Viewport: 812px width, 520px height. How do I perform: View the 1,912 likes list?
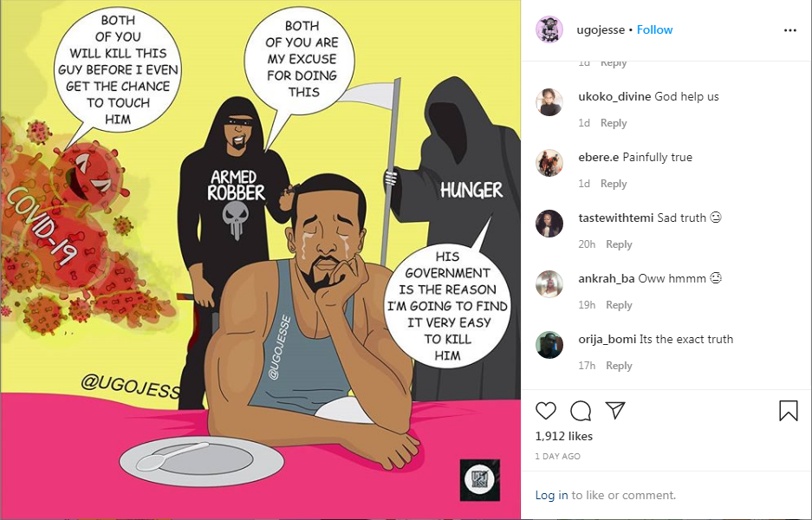tap(564, 436)
